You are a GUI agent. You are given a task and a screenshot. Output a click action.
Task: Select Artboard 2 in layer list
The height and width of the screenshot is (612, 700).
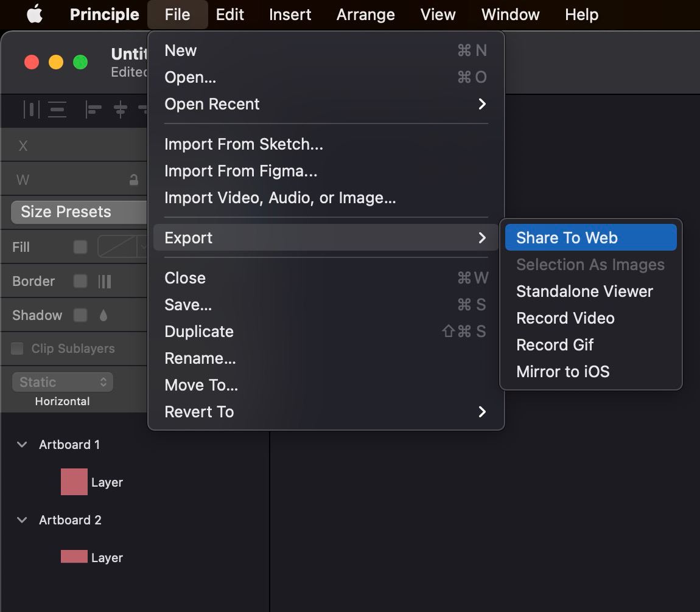70,520
